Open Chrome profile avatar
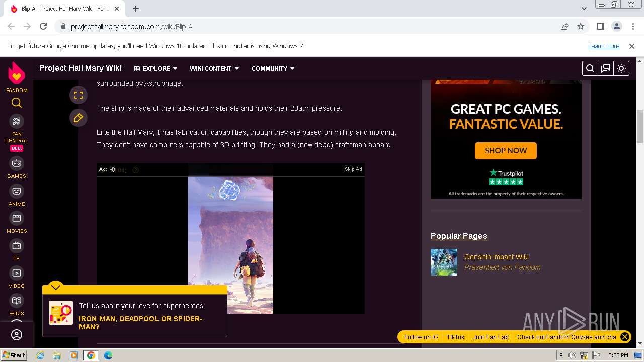This screenshot has width=644, height=362. (617, 26)
